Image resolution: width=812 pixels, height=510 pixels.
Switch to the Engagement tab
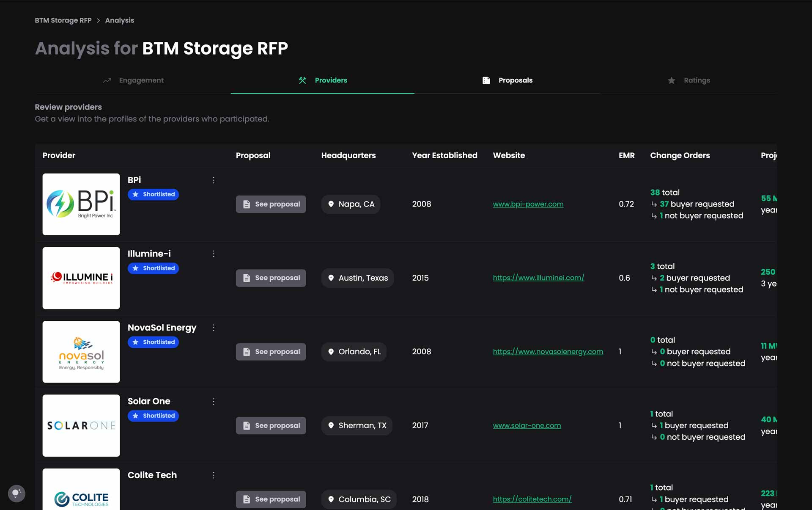(133, 80)
